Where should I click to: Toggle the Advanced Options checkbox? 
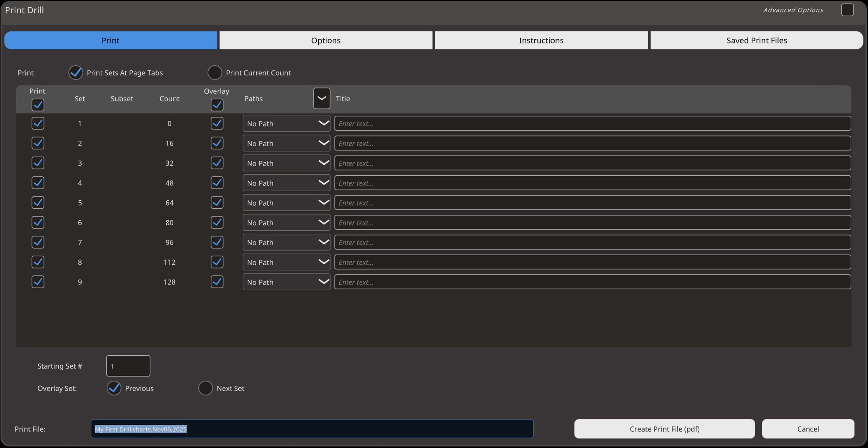coord(847,10)
